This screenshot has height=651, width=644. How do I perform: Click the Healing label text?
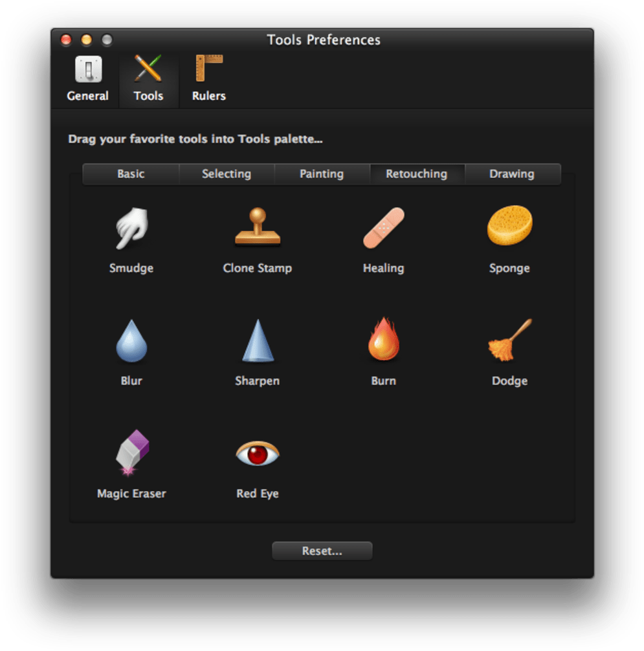[x=384, y=268]
